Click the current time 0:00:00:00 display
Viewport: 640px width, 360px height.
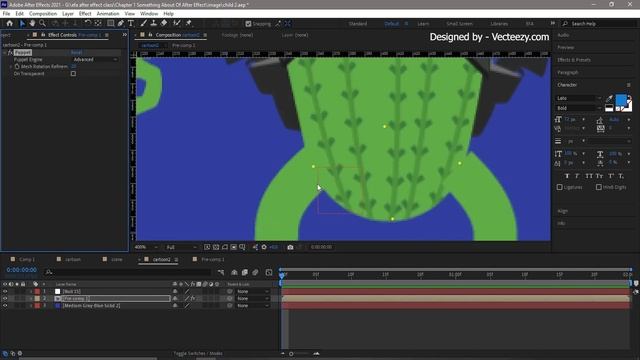pos(22,270)
